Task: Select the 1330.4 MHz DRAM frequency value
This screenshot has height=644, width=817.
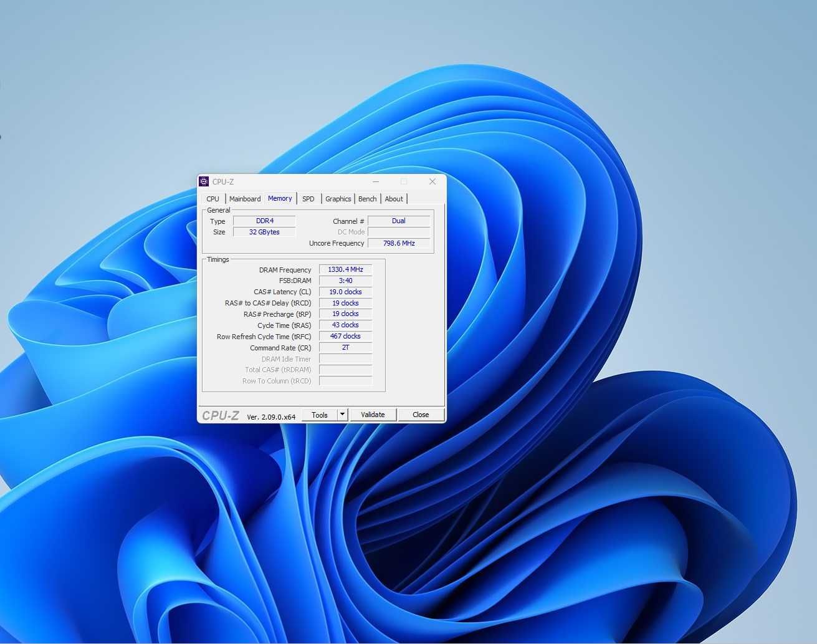Action: tap(346, 269)
